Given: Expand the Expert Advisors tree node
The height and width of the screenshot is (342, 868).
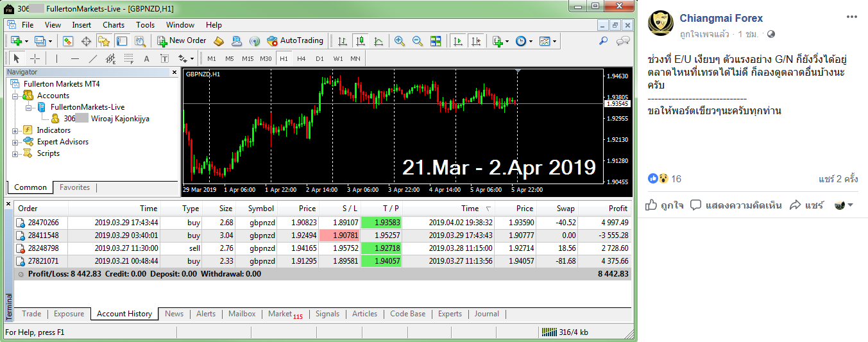Looking at the screenshot, I should [x=15, y=142].
